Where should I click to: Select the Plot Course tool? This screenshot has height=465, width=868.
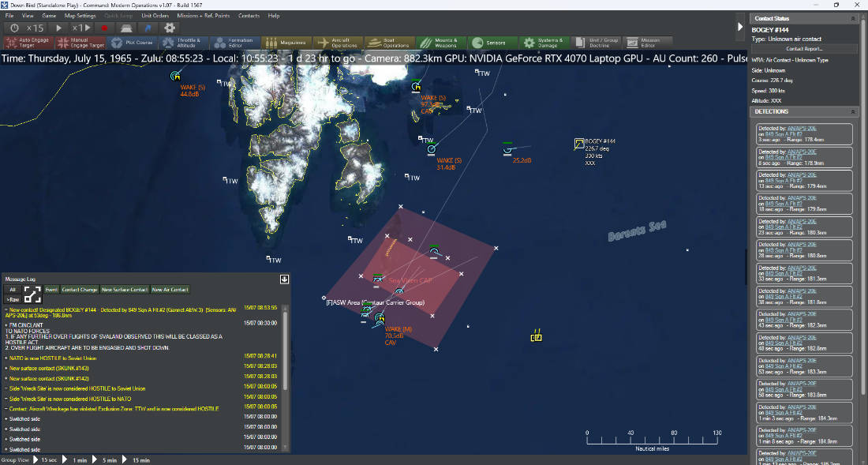point(133,43)
